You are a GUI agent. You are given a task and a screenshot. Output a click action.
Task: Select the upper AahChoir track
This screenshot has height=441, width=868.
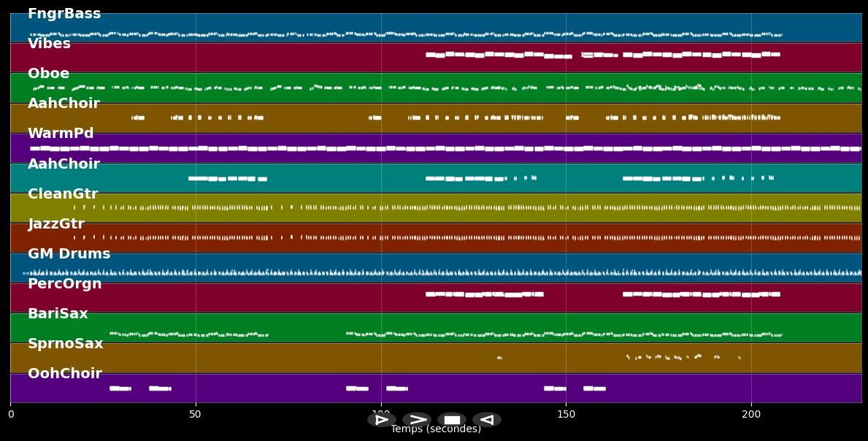[64, 103]
